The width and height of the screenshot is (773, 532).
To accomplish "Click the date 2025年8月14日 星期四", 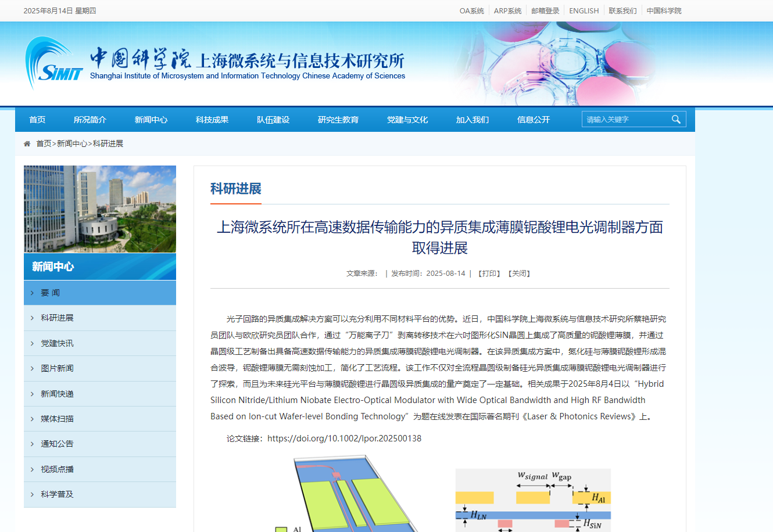I will click(60, 10).
